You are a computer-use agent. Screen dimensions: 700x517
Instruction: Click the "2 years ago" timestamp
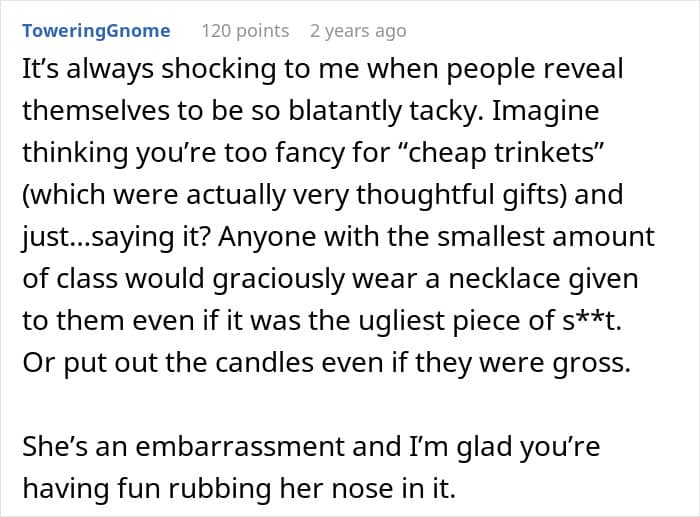(x=358, y=31)
